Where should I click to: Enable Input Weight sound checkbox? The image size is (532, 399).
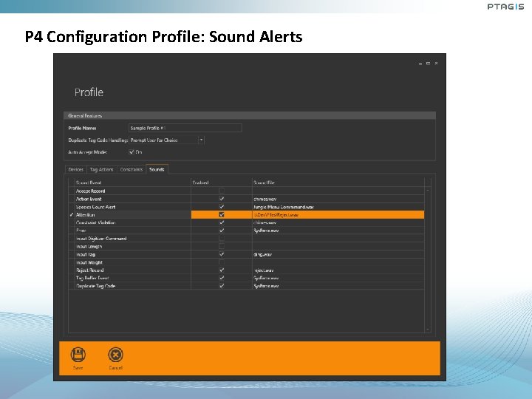point(222,262)
